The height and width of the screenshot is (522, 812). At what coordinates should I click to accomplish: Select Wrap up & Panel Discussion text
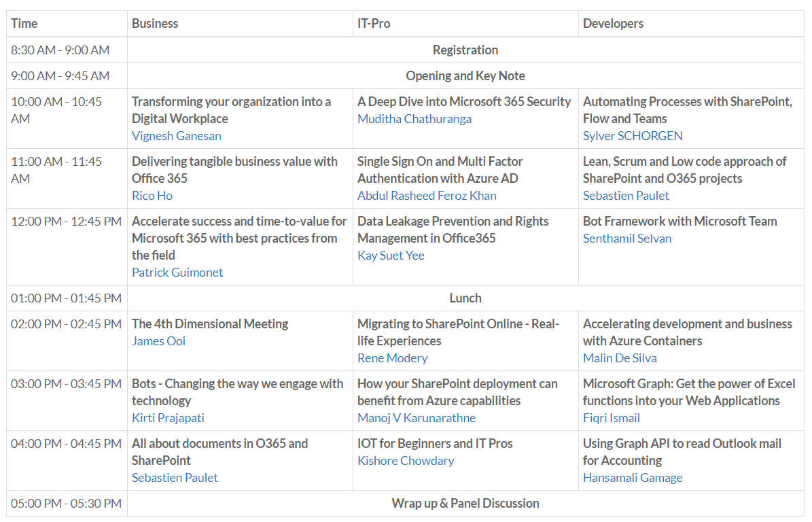point(465,504)
